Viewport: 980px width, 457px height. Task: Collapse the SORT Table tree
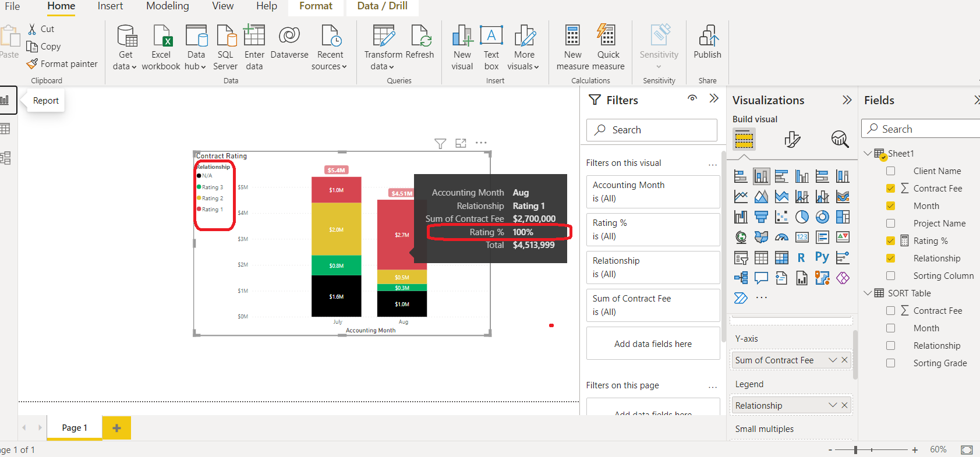tap(868, 293)
